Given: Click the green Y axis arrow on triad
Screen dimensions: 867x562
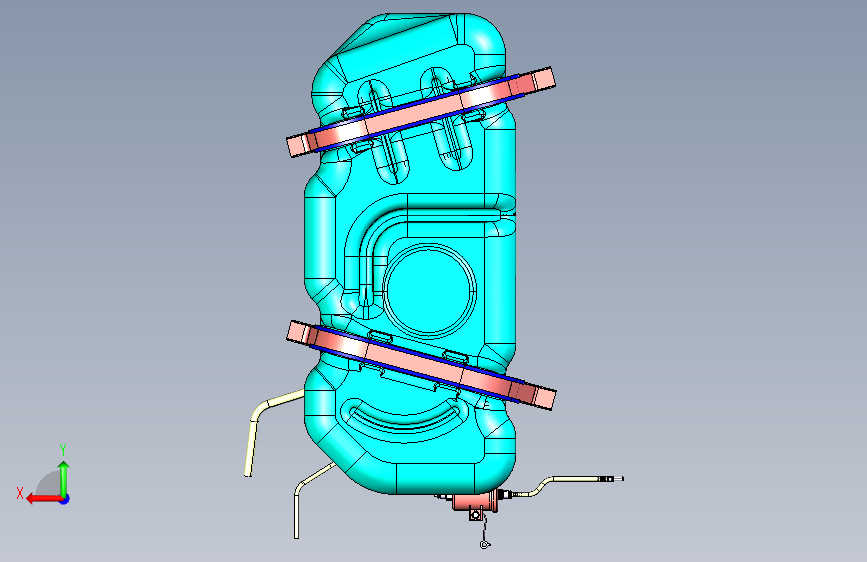Looking at the screenshot, I should (x=64, y=478).
